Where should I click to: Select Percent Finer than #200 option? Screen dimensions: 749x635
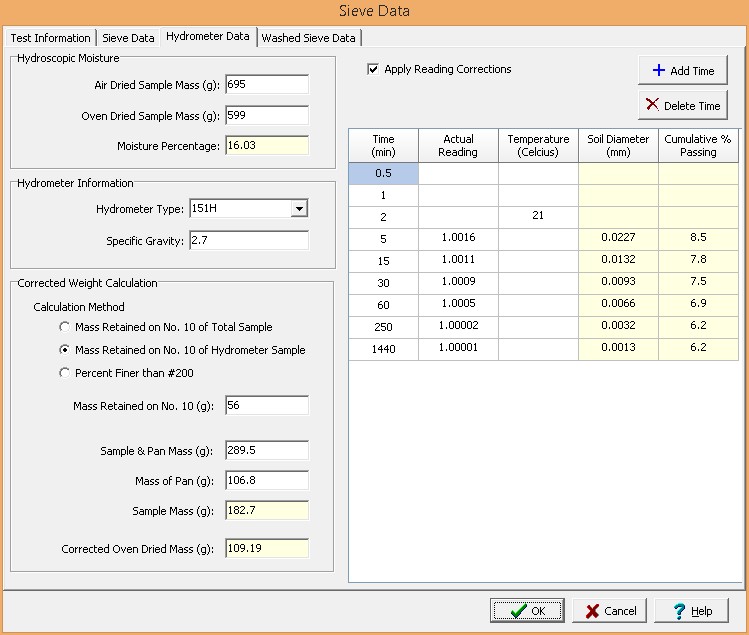65,373
